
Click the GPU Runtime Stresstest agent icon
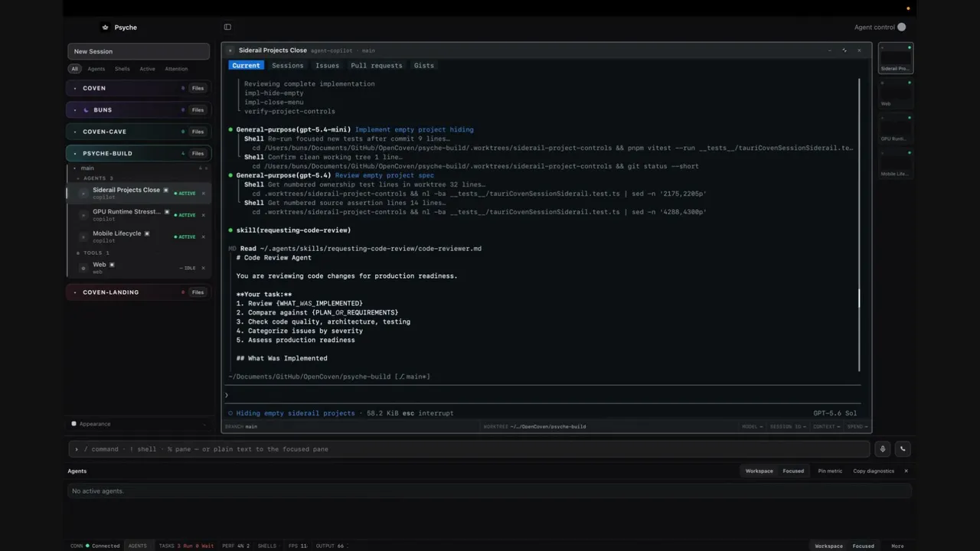pyautogui.click(x=83, y=215)
